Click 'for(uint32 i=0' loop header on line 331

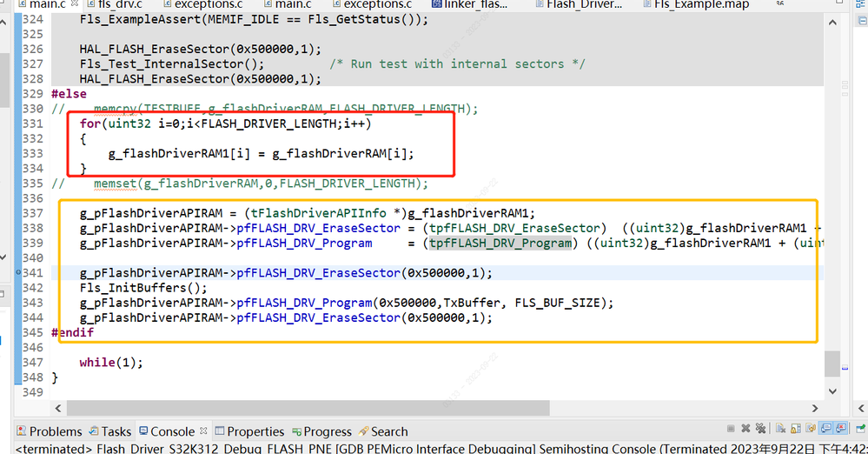[x=133, y=124]
